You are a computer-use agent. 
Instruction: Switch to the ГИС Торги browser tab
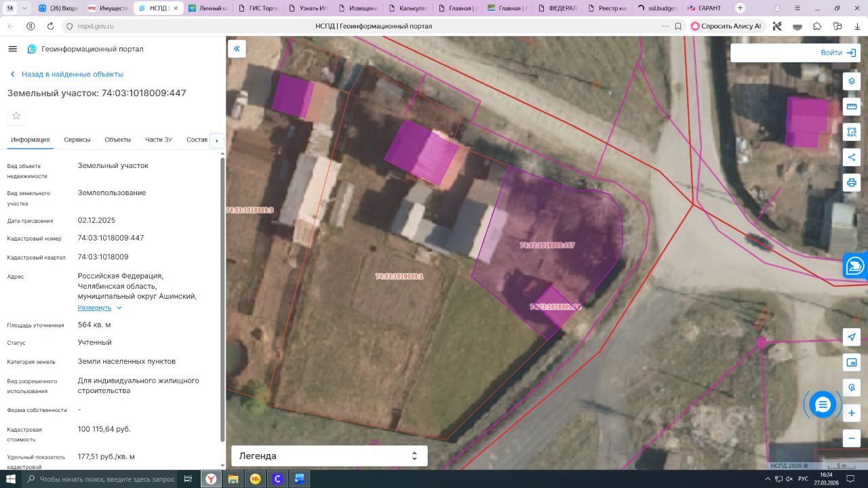coord(256,8)
